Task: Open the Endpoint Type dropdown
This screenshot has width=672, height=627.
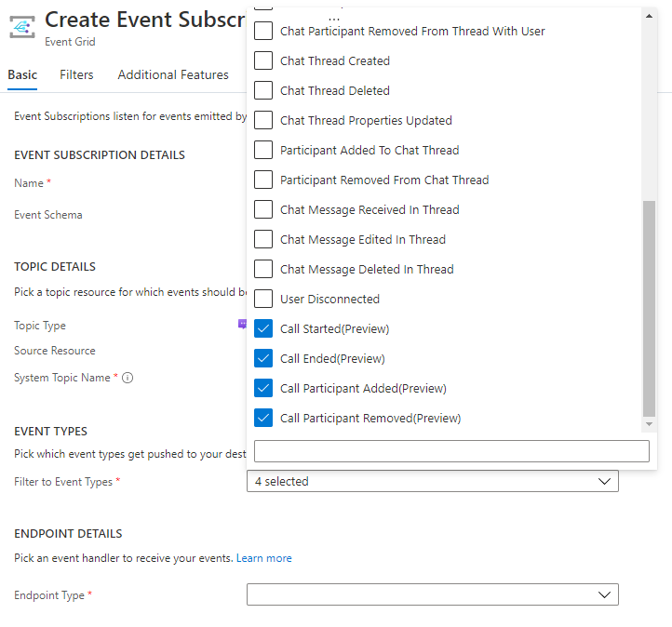Action: [433, 594]
